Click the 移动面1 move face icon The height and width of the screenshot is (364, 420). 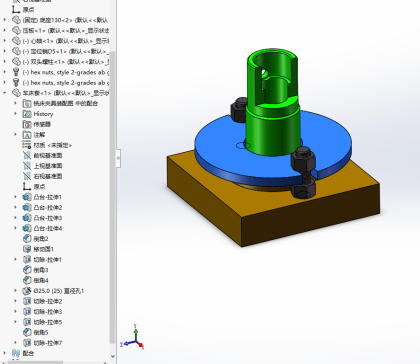coord(27,249)
